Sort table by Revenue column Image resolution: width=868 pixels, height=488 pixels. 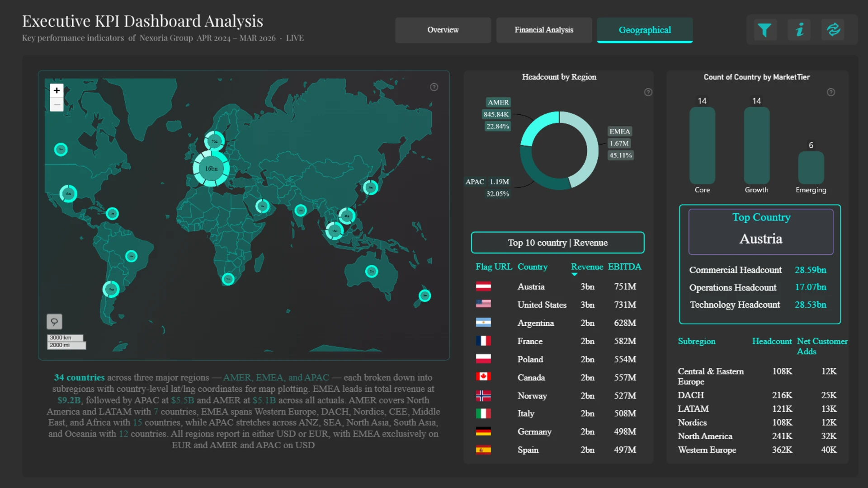587,267
